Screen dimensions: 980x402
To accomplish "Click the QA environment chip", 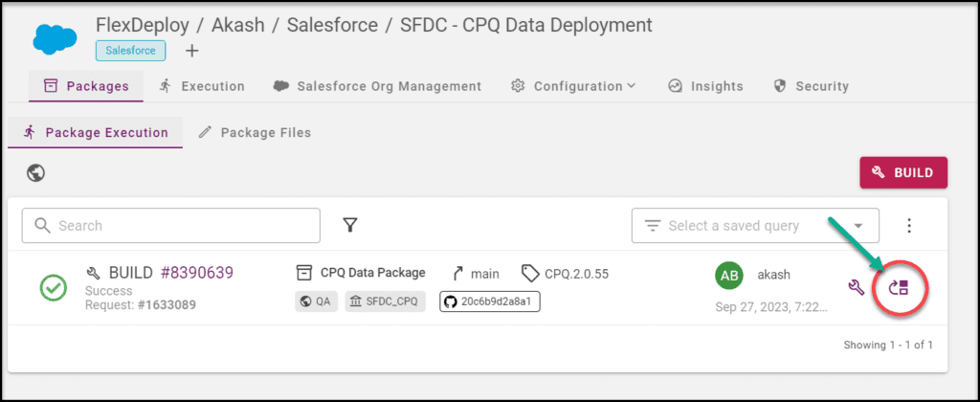I will [316, 301].
